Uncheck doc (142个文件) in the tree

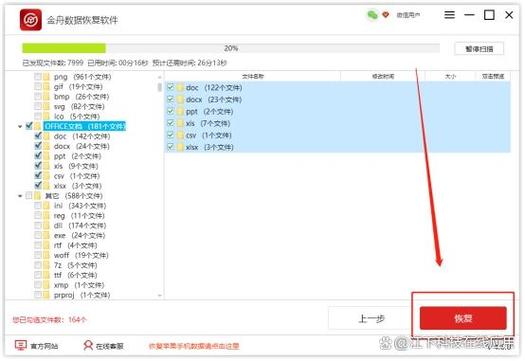(x=38, y=136)
